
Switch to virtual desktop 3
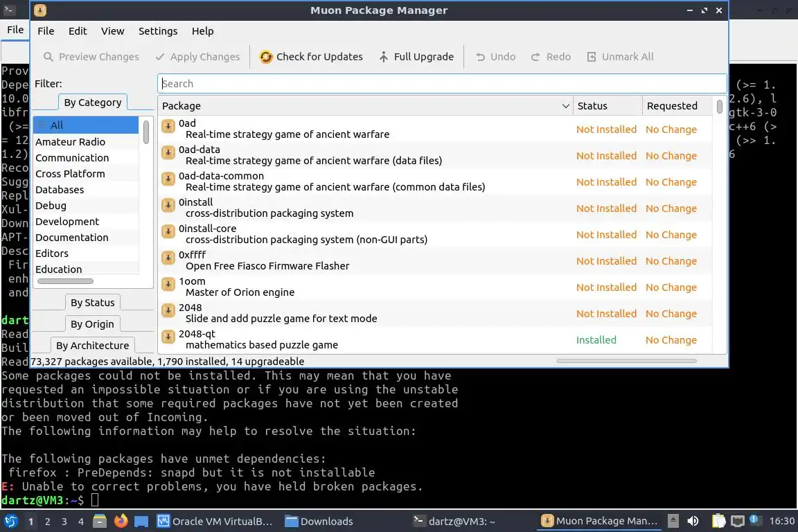click(64, 522)
